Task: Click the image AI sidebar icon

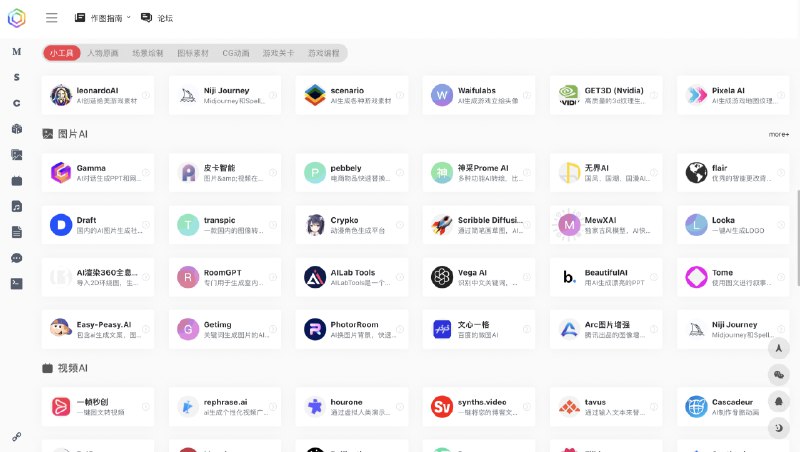Action: tap(17, 155)
